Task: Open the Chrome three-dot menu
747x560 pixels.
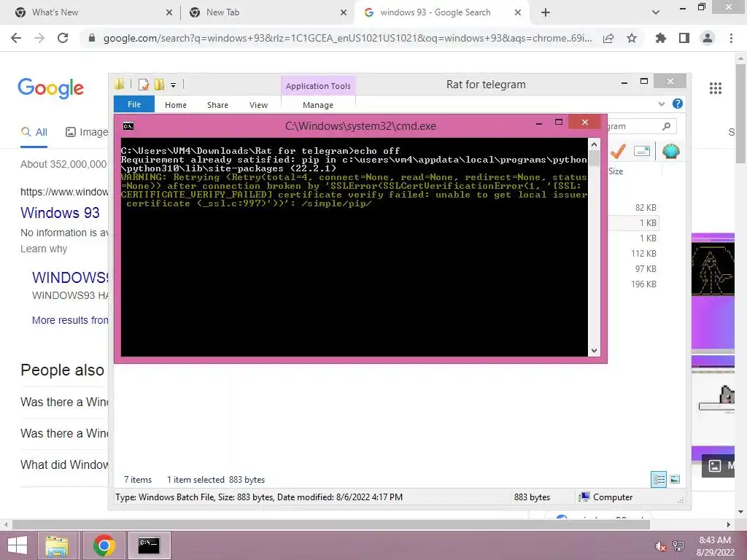Action: tap(731, 38)
